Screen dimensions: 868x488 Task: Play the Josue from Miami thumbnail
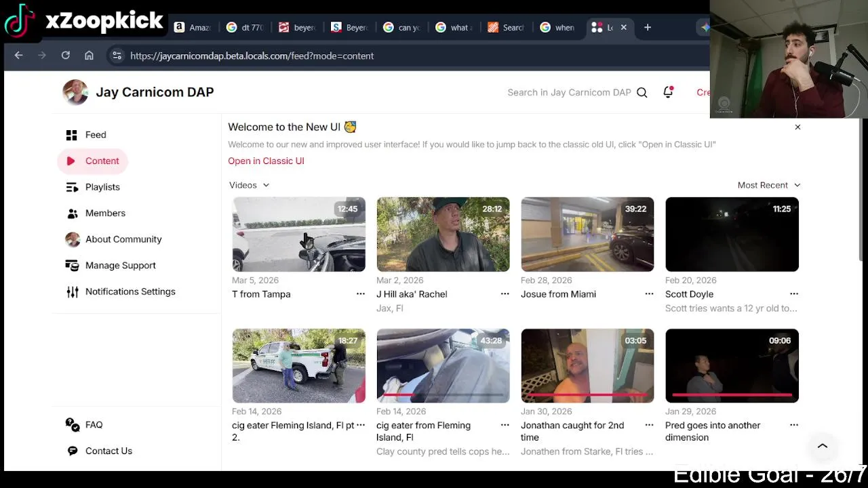(587, 235)
